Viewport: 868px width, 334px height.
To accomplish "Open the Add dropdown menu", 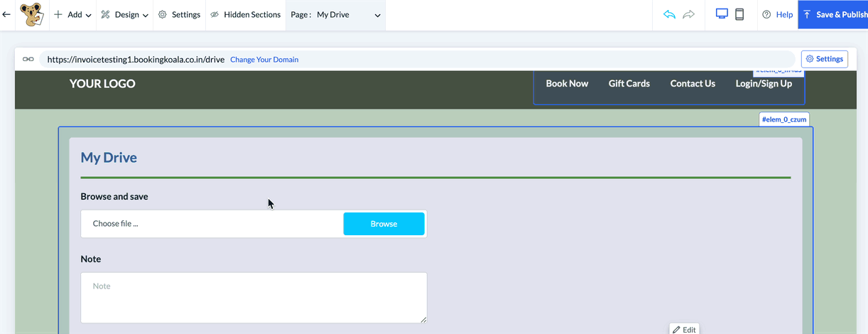I will point(72,14).
